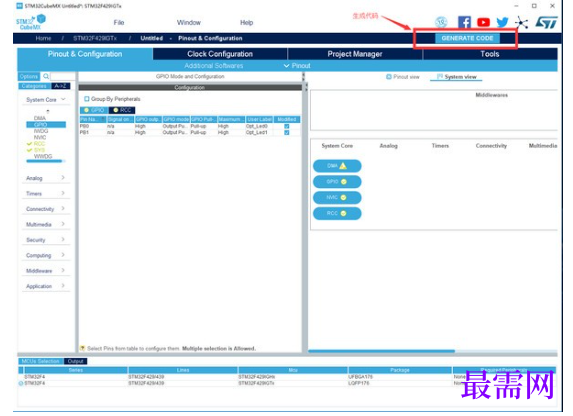The image size is (573, 416).
Task: Toggle the Modified checkbox for PB1
Action: tap(287, 133)
